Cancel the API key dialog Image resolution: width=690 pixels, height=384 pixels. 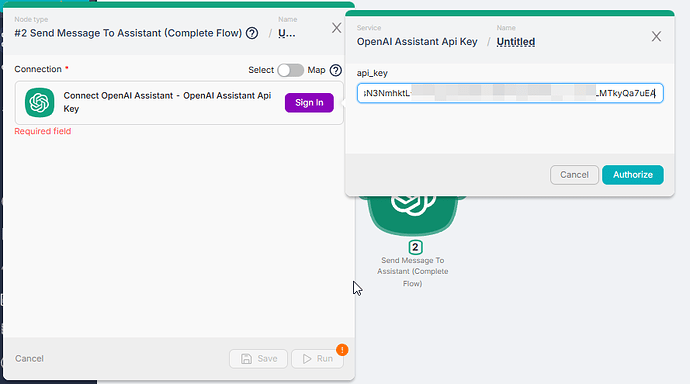pyautogui.click(x=574, y=175)
